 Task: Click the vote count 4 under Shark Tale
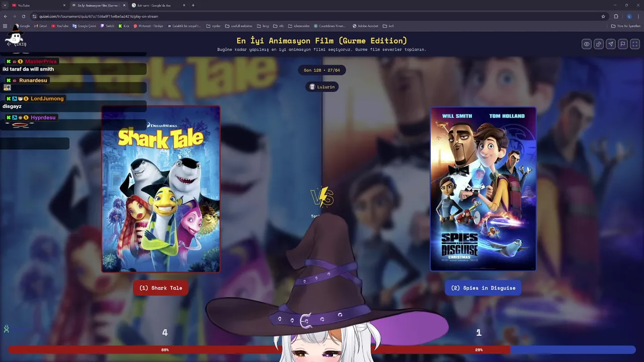[165, 332]
